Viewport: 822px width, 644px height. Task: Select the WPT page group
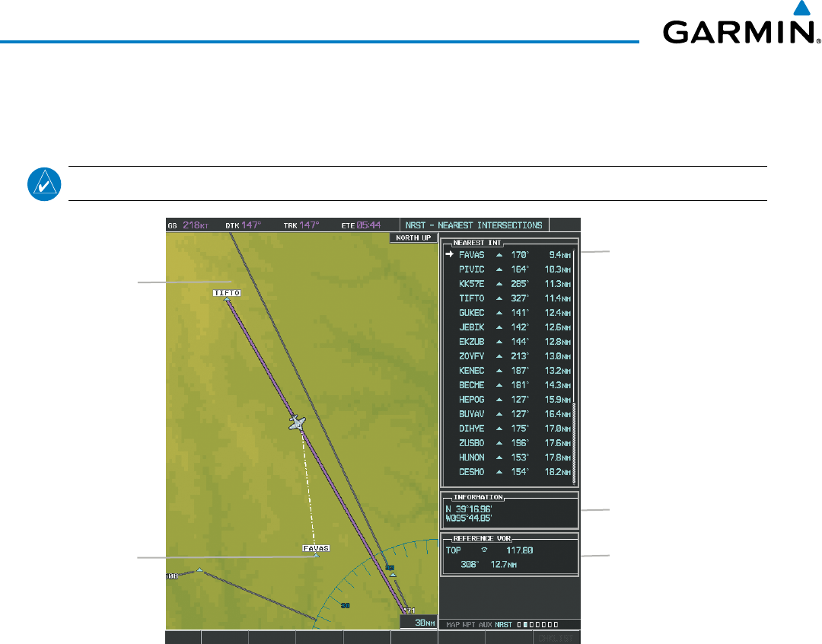pyautogui.click(x=469, y=625)
